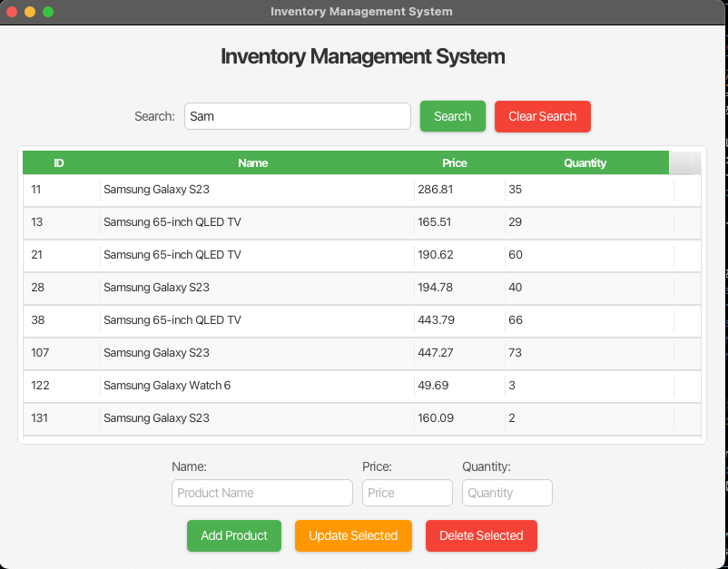Click the quantity cell 73

(589, 353)
